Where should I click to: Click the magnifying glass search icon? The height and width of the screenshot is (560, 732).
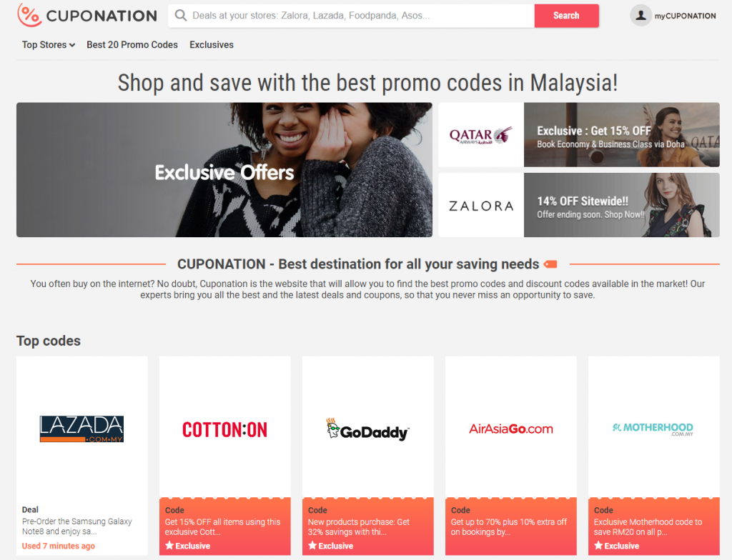[181, 16]
